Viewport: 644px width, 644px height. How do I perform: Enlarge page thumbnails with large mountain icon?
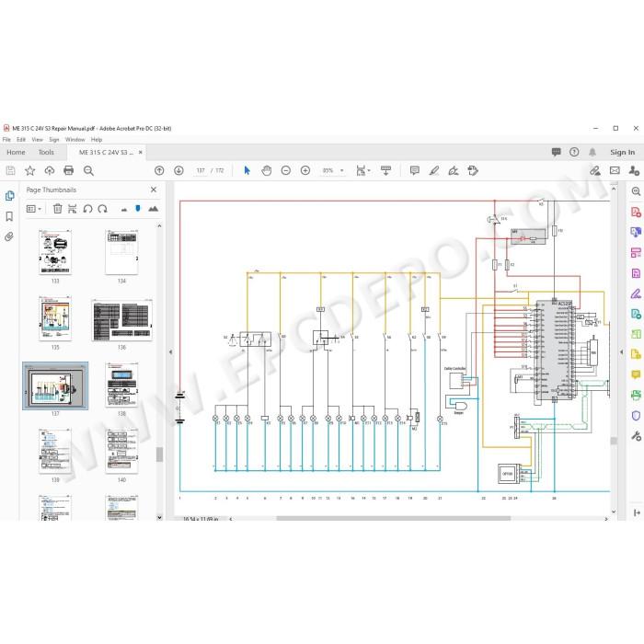point(154,209)
